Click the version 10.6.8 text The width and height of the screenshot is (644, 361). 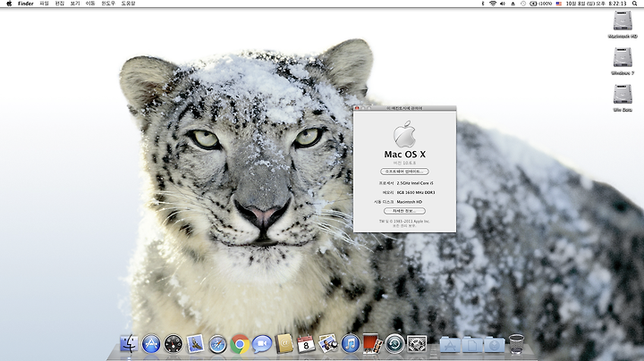pyautogui.click(x=404, y=163)
